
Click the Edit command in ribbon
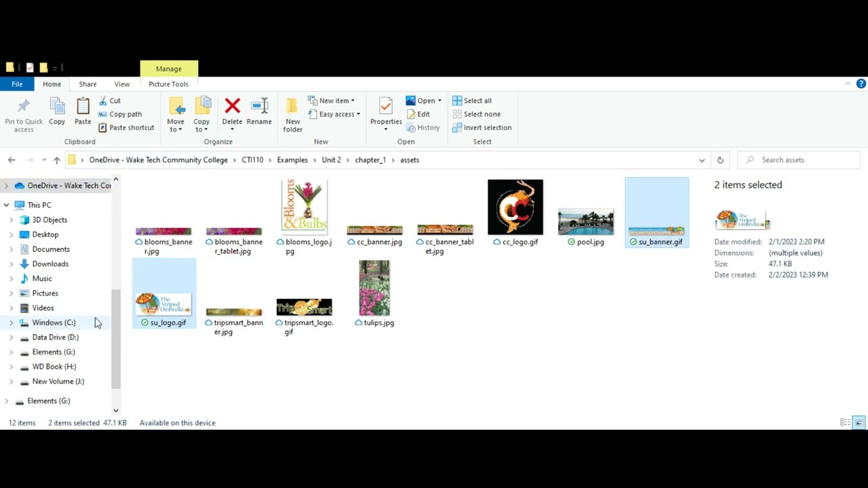(x=418, y=114)
